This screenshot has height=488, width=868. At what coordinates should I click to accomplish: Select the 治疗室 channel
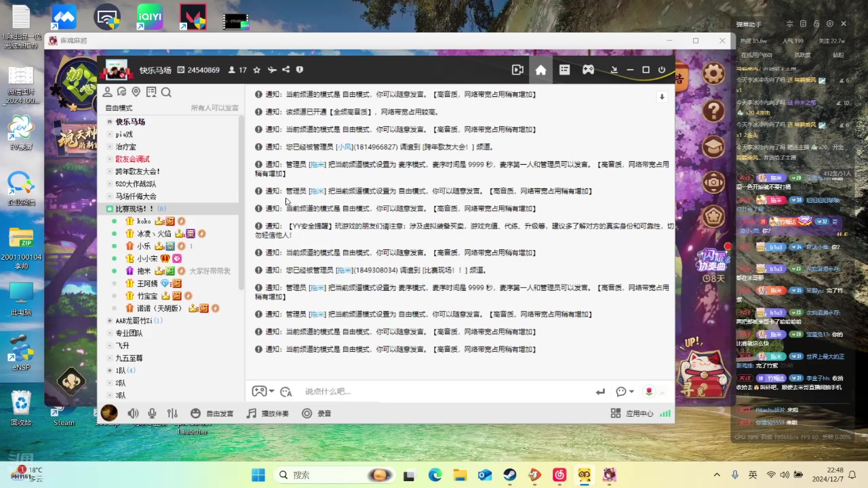125,146
